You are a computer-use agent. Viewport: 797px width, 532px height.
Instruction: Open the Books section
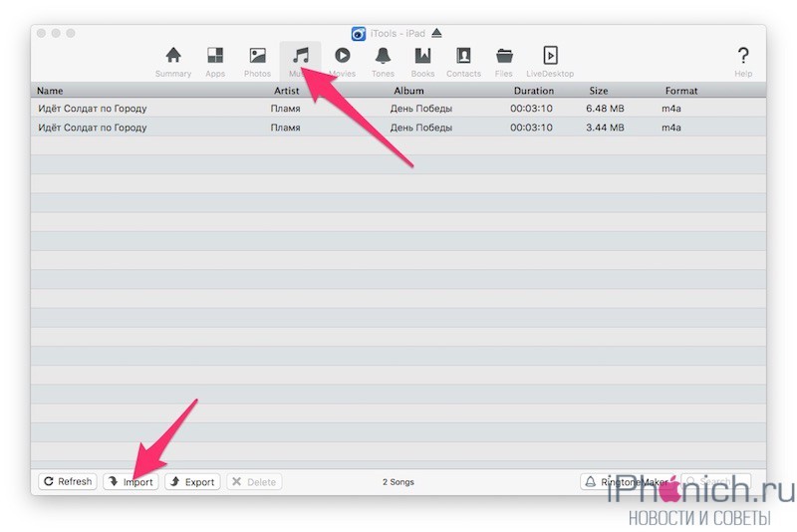(x=422, y=62)
